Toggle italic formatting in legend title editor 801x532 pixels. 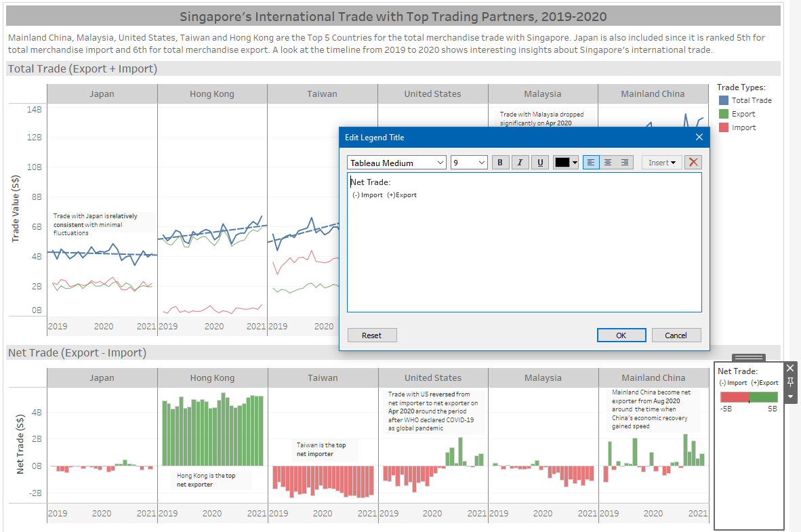click(520, 163)
